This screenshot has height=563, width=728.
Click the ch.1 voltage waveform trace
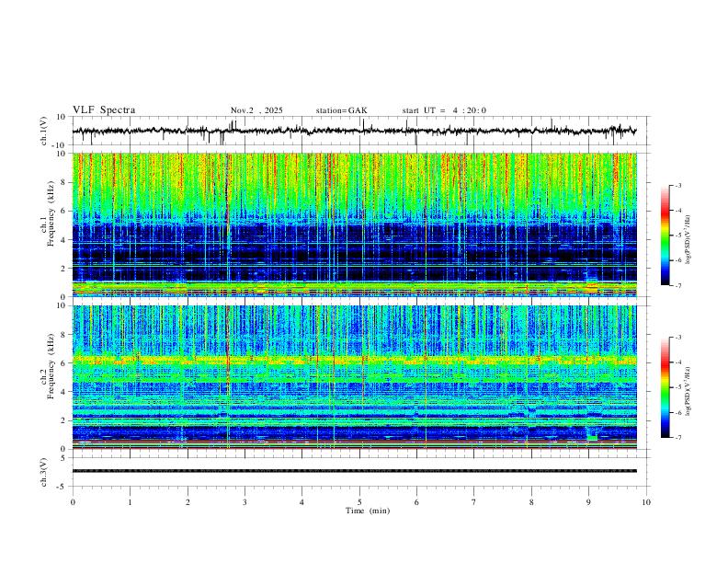click(354, 131)
